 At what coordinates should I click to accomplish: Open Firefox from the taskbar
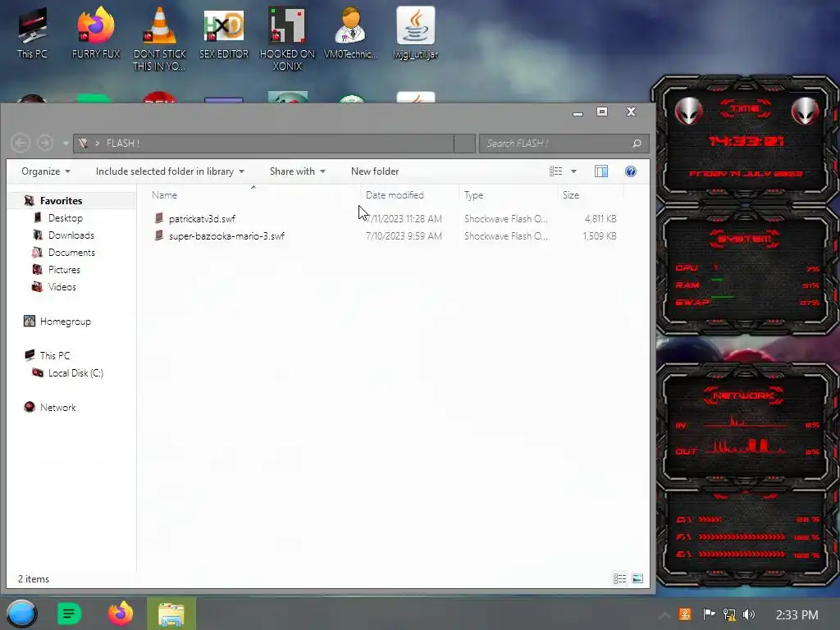point(121,614)
